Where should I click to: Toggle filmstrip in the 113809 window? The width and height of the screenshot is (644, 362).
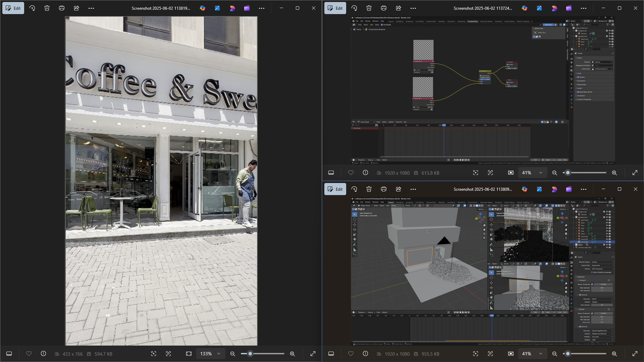[x=331, y=354]
